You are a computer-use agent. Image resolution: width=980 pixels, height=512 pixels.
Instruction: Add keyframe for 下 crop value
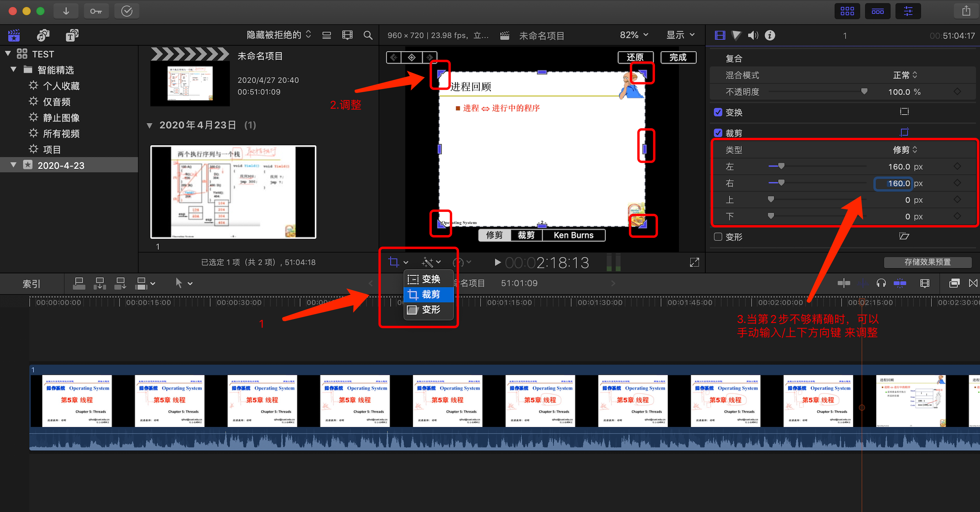coord(958,216)
